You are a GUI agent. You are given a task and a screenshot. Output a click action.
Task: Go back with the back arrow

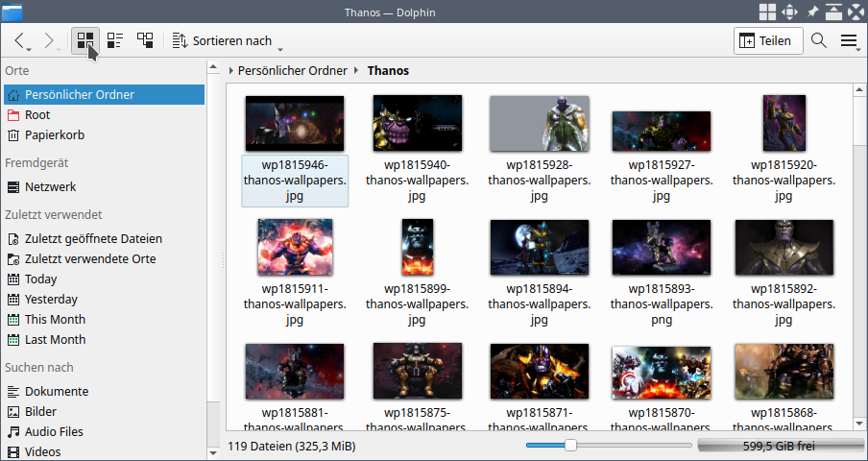19,40
